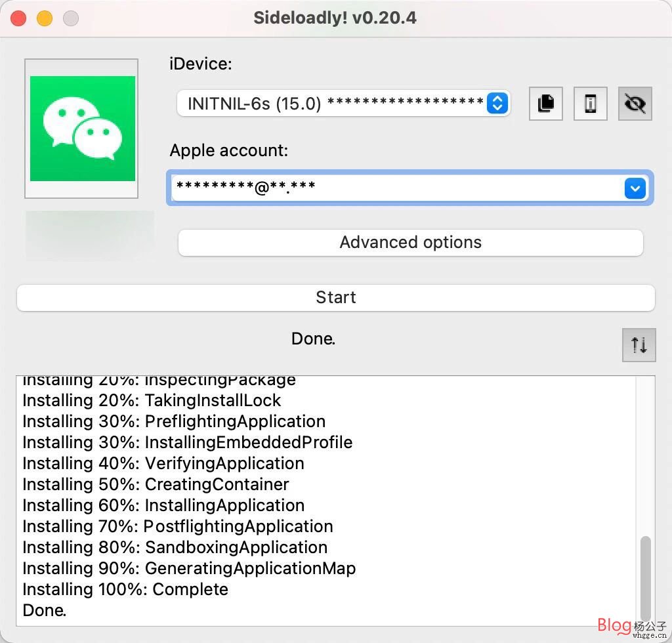
Task: Click the 'Apple account:' label
Action: click(229, 150)
